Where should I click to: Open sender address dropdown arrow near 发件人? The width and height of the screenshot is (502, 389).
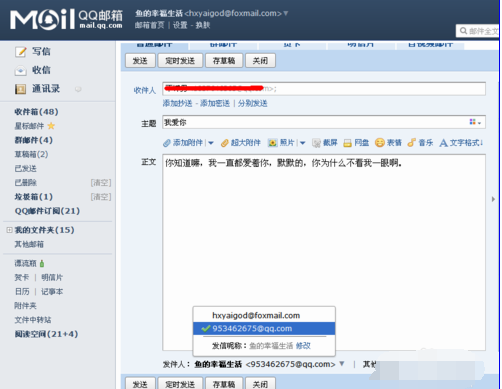coord(342,364)
